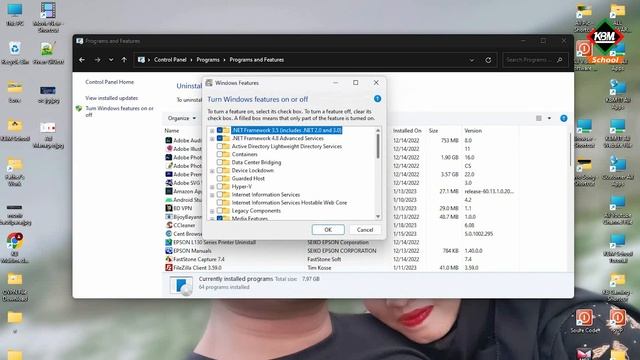Open This PC desktop icon
The height and width of the screenshot is (360, 640).
tap(15, 15)
